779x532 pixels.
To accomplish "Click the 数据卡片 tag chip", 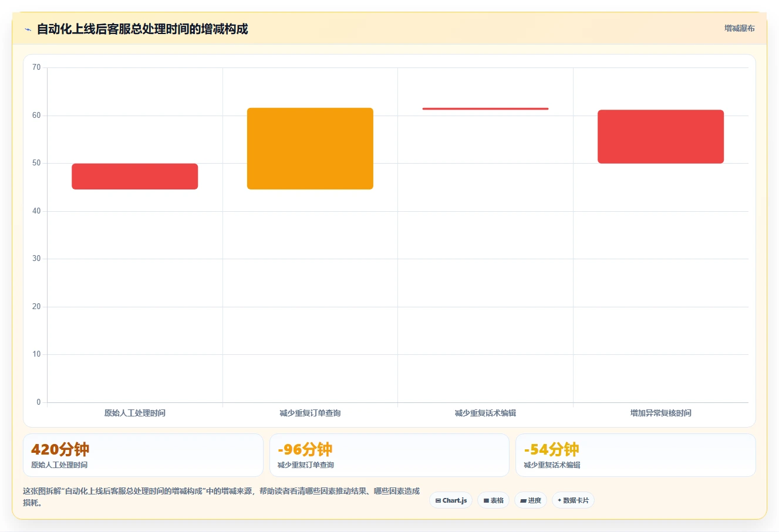I will pos(573,500).
